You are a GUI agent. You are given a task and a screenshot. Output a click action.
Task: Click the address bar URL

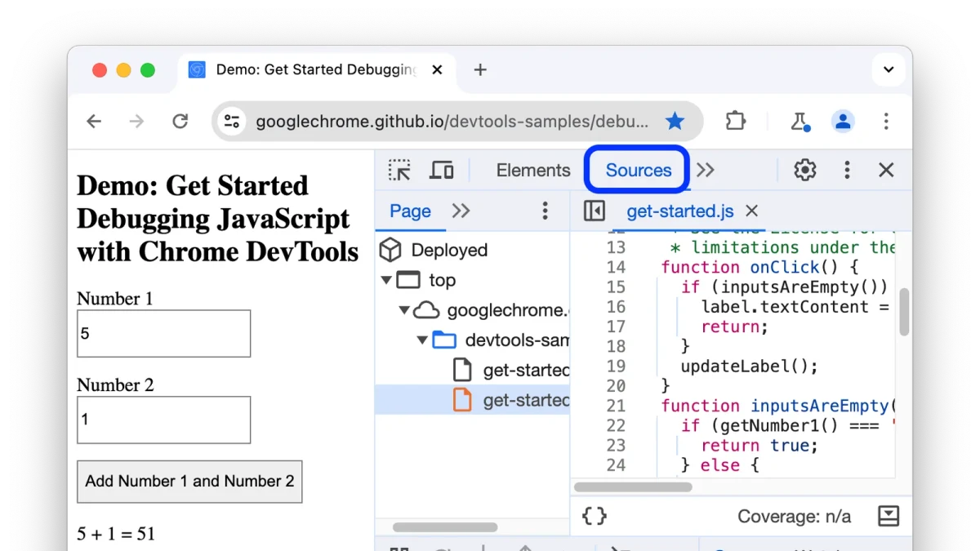pos(452,122)
